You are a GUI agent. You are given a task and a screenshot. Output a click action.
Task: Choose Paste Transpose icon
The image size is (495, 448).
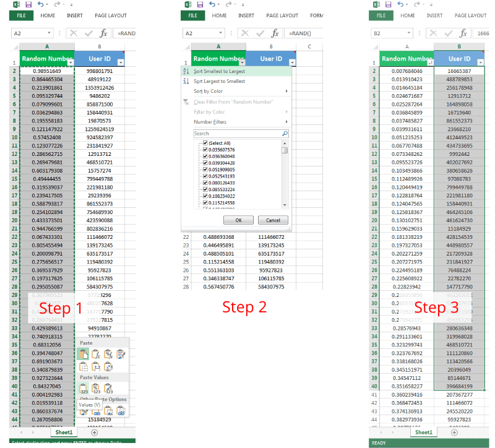tap(108, 366)
